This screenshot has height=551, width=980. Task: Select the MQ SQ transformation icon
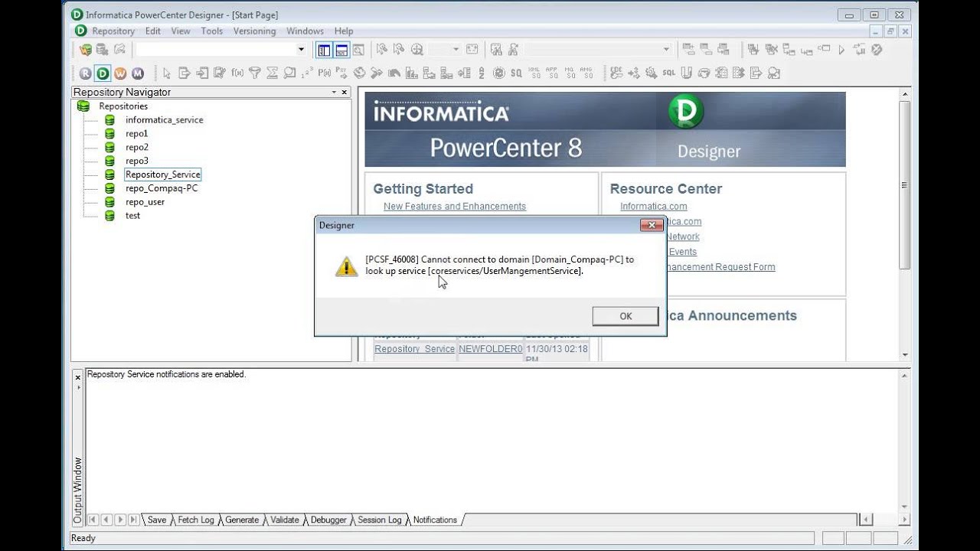click(570, 73)
